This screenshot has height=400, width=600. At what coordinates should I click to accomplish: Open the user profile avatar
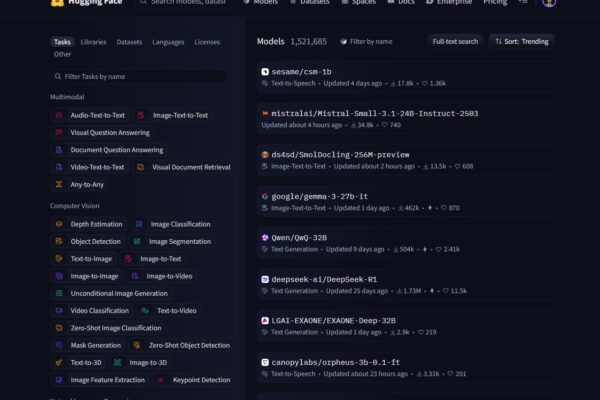[549, 3]
